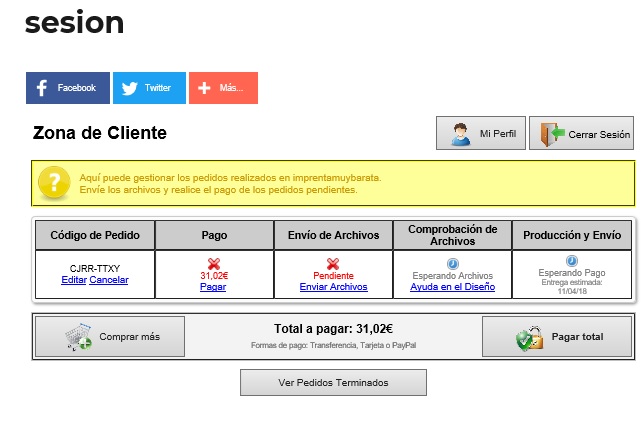Open Mi Perfil
The image size is (641, 445).
pos(481,133)
